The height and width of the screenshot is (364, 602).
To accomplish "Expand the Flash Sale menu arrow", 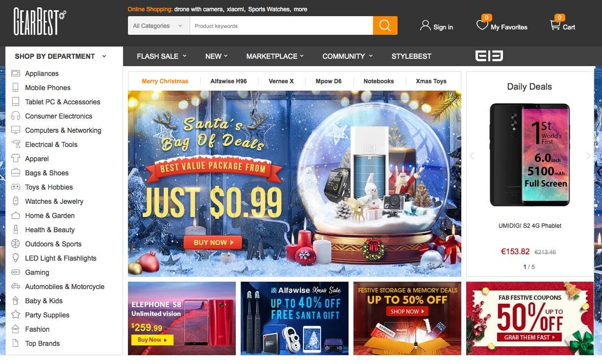I will pos(185,56).
